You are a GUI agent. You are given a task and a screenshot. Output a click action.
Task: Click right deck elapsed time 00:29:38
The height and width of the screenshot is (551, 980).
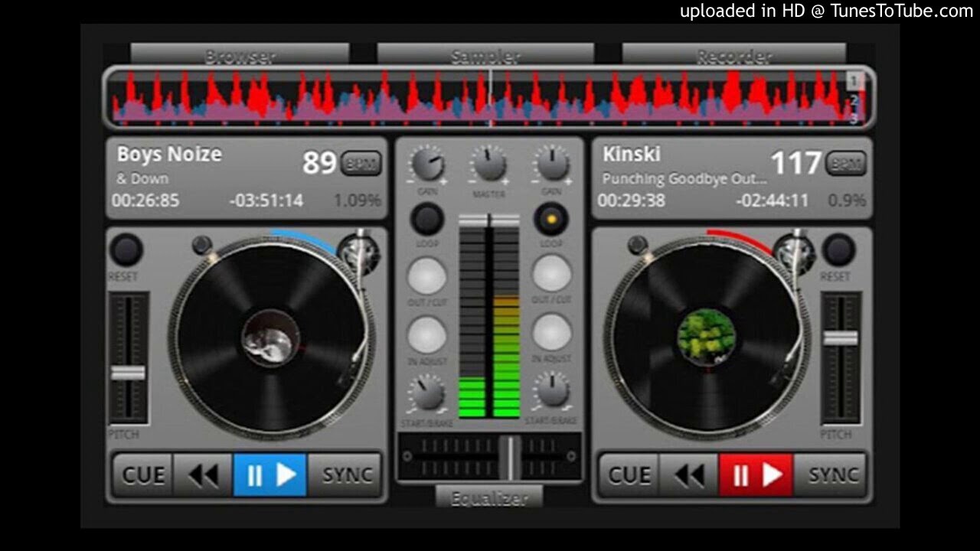click(631, 201)
